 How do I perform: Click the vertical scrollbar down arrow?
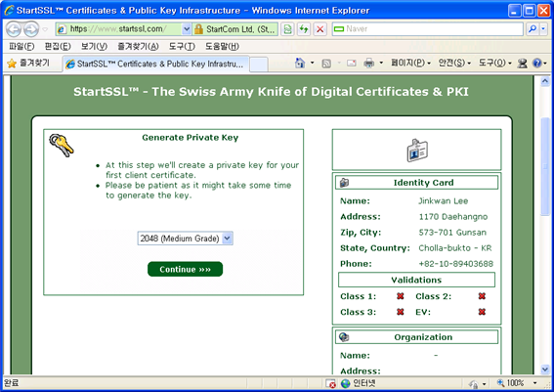pyautogui.click(x=545, y=370)
